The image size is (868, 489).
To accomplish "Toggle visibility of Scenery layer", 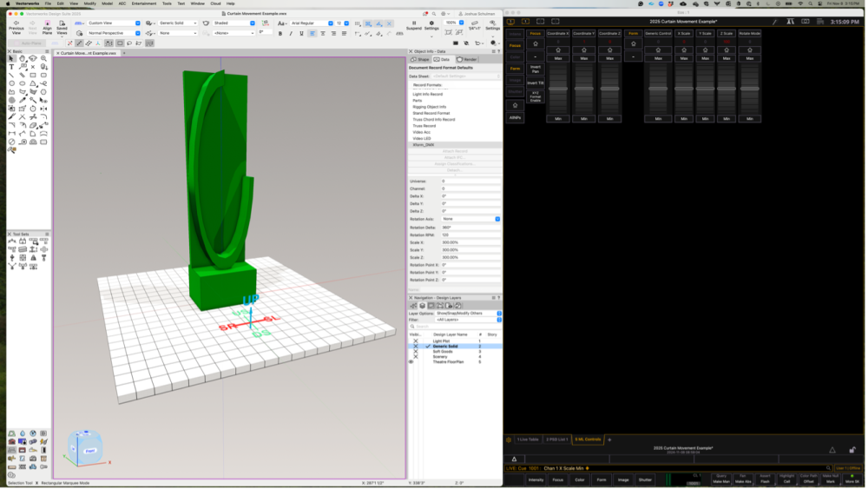I will pos(415,356).
